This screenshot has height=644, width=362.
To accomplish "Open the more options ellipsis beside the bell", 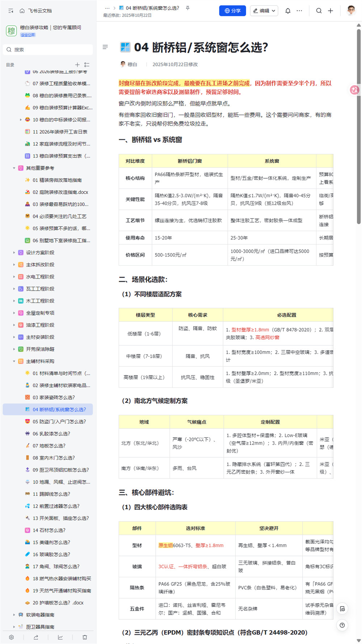I will point(299,11).
